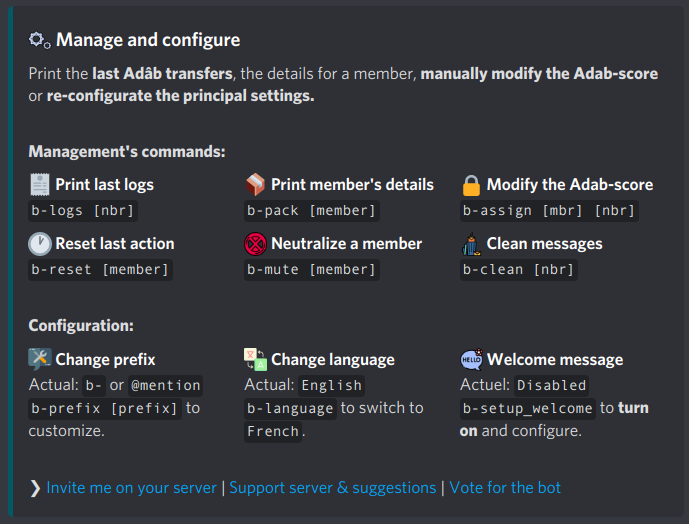Click the b-setup_welcome command code
The width and height of the screenshot is (689, 524).
527,408
